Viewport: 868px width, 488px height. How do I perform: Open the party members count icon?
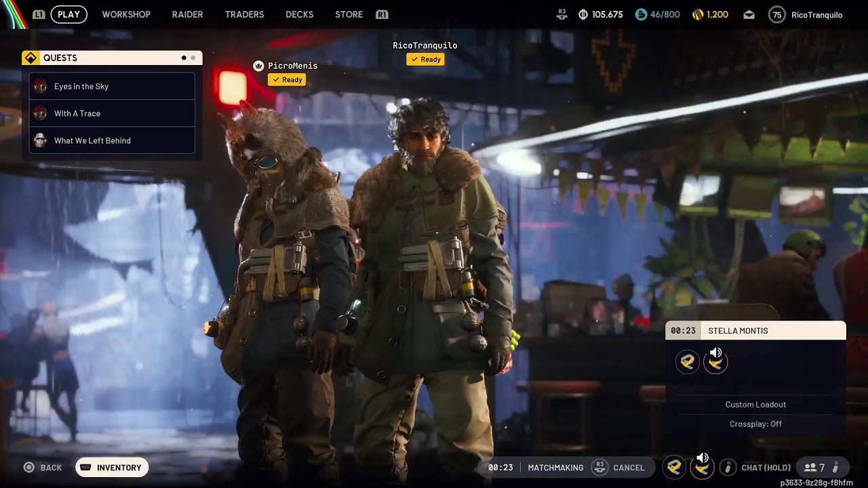(x=814, y=468)
